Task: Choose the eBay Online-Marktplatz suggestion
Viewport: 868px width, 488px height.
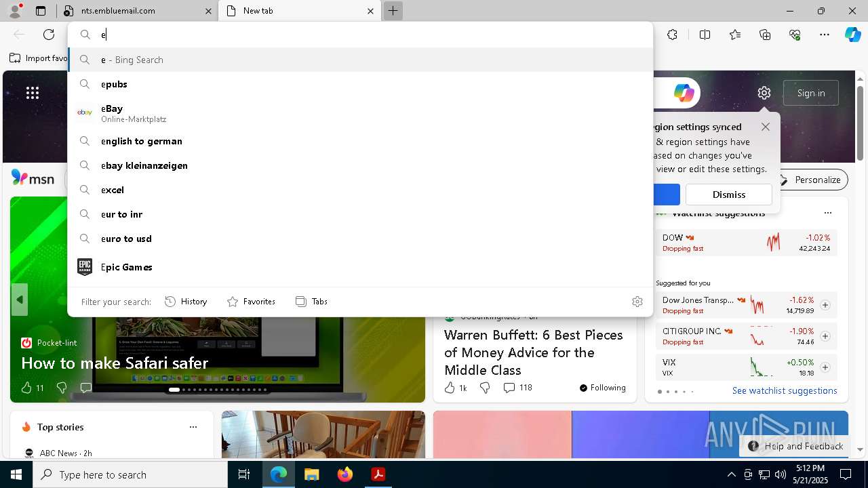Action: (x=360, y=113)
